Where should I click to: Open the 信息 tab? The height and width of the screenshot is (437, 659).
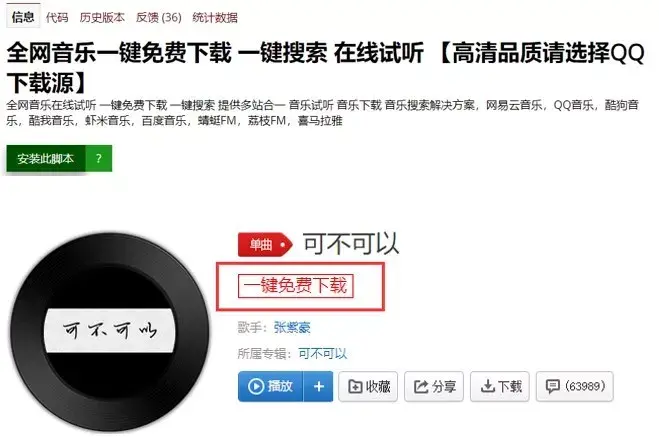(x=23, y=16)
